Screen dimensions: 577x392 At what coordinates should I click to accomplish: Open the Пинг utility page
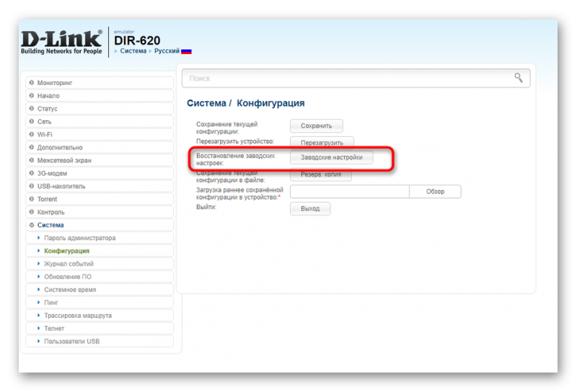(100, 302)
